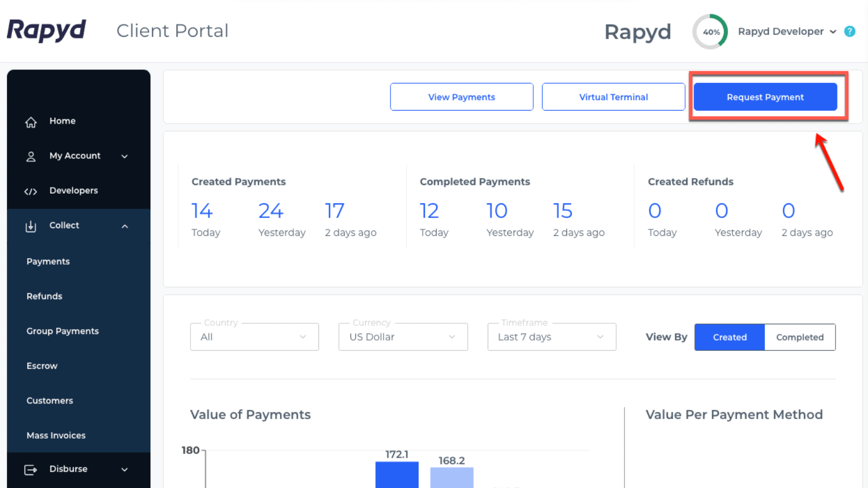868x488 pixels.
Task: Click the 10 Completed Payments Yesterday value
Action: [x=497, y=210]
